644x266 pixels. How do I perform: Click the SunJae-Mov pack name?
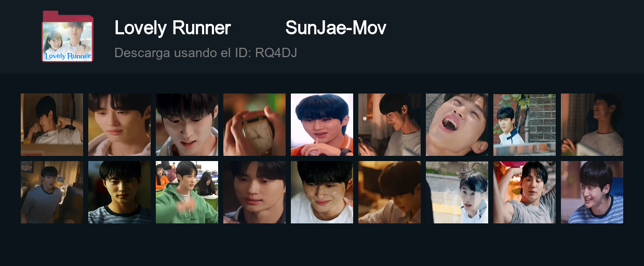point(336,28)
